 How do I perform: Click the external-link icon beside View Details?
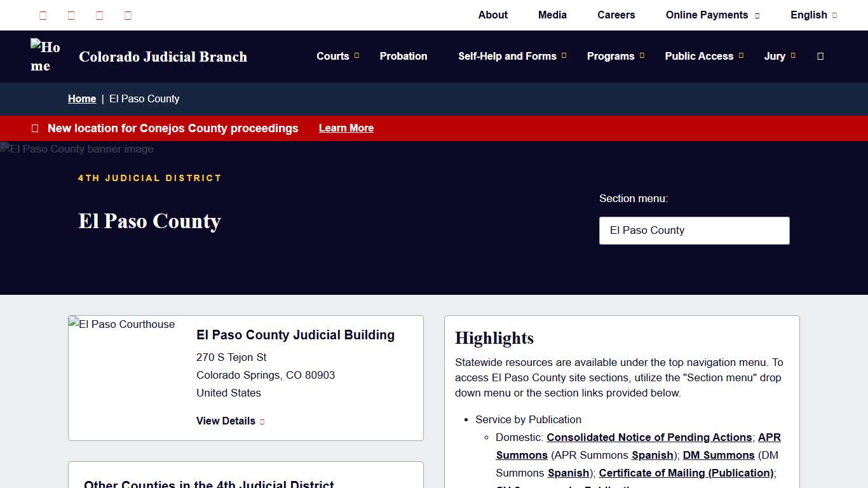pos(262,421)
